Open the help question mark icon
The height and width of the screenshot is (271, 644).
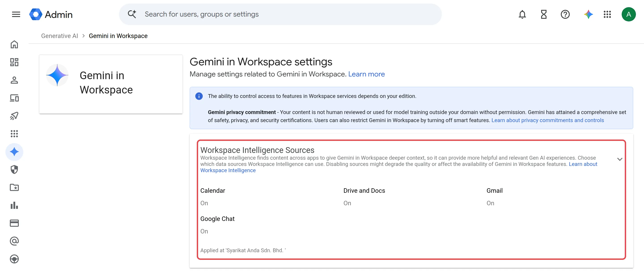pos(565,14)
